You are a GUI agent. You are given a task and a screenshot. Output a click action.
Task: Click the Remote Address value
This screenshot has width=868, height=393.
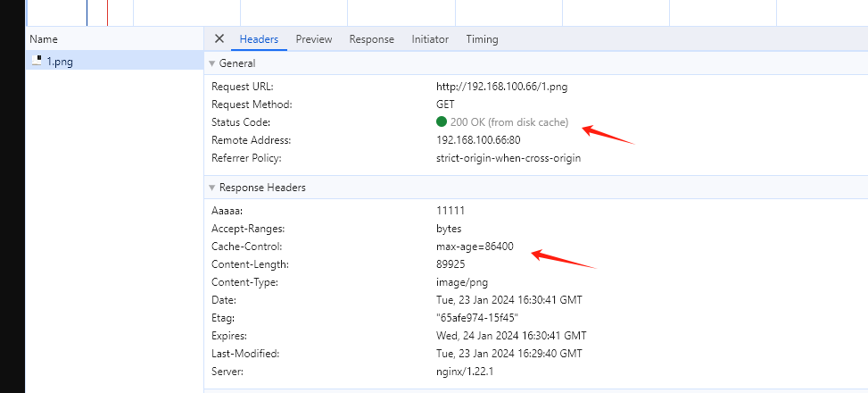tap(478, 140)
